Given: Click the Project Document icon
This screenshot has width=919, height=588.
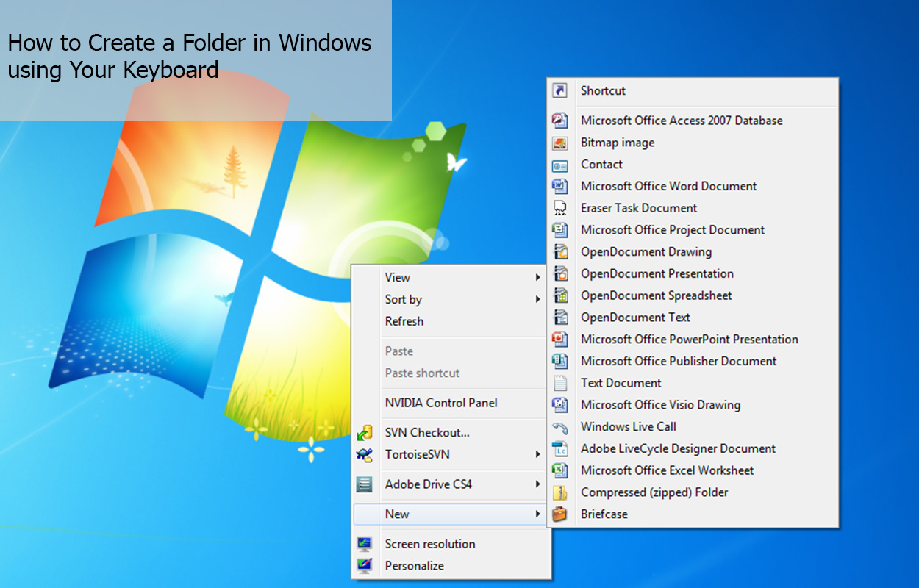Looking at the screenshot, I should pos(560,230).
